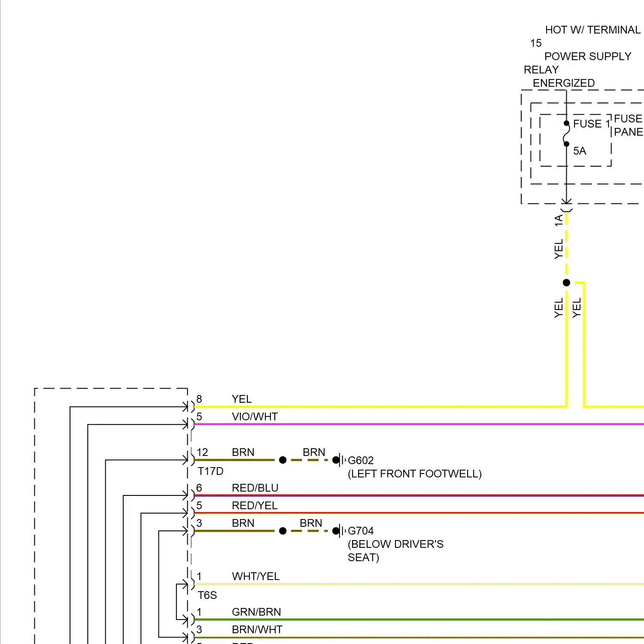Click the RELAY label
Viewport: 644px width, 644px height.
[541, 70]
